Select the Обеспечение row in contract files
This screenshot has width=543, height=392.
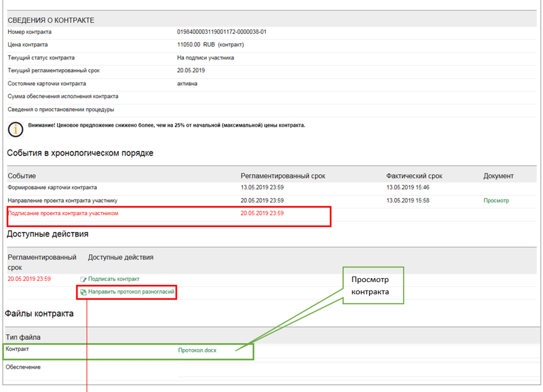coord(23,367)
